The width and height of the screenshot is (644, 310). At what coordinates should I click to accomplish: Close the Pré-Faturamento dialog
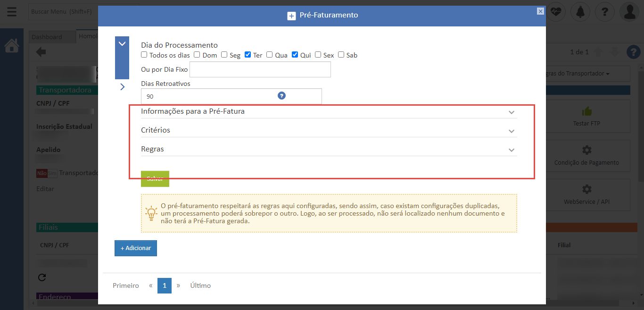coord(540,11)
